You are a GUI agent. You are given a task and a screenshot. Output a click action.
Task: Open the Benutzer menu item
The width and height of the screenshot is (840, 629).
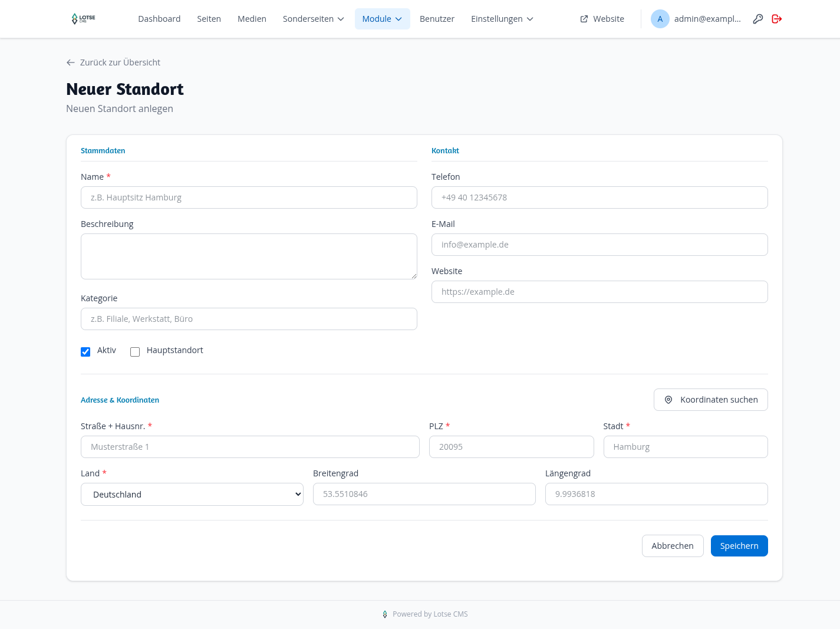click(x=437, y=19)
